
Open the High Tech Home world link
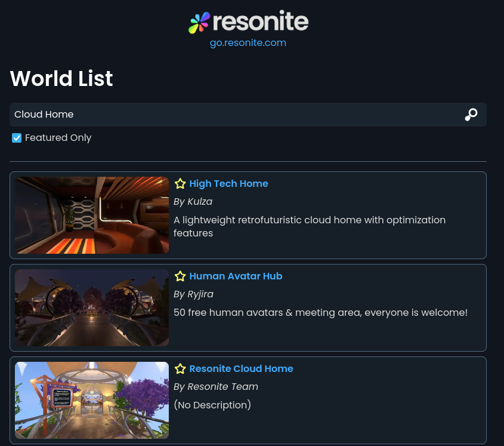pos(228,183)
